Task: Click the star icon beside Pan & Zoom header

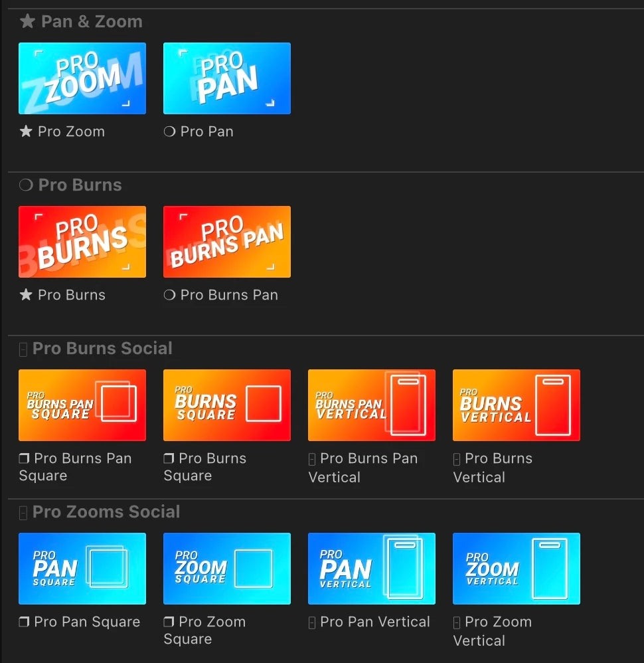Action: pos(27,21)
